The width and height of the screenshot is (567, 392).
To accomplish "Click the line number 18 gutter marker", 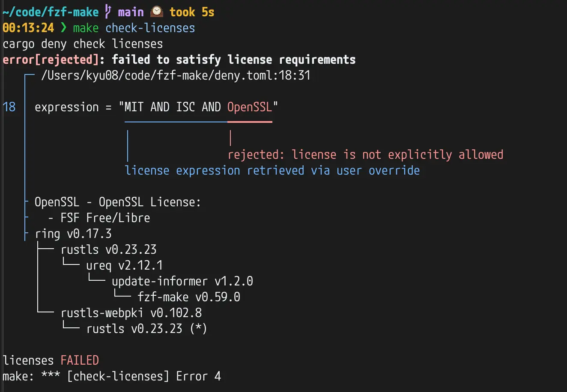I will pos(9,107).
